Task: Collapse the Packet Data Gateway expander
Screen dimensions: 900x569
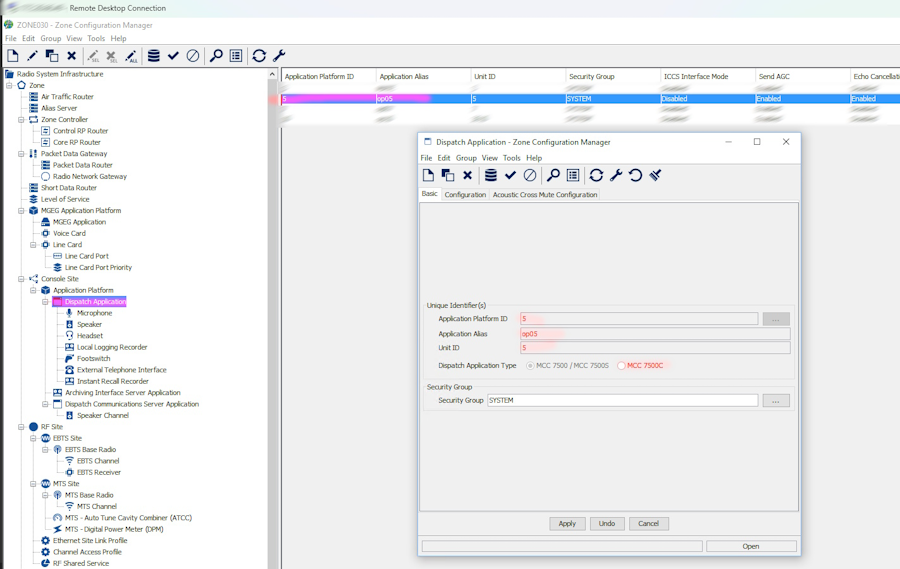Action: tap(21, 154)
